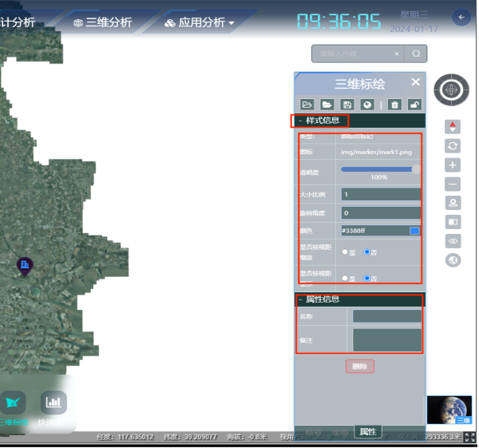
Task: Click the 2024-01-17 date text
Action: tap(414, 29)
